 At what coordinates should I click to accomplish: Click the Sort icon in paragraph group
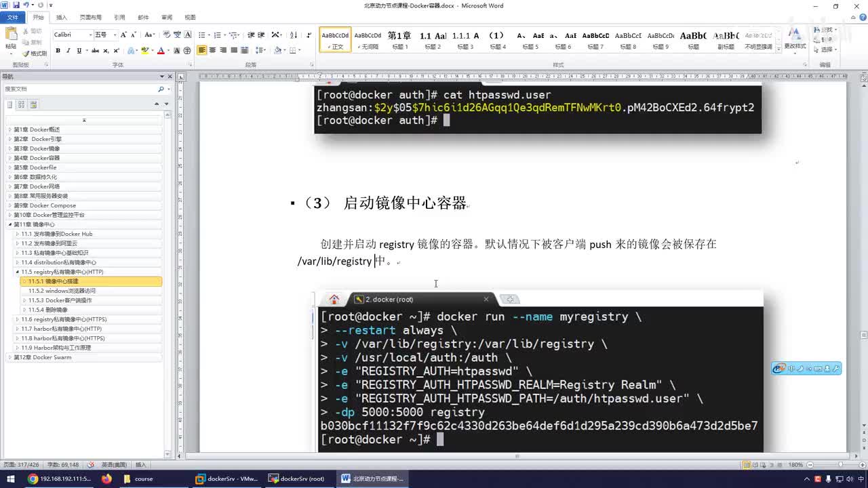pyautogui.click(x=294, y=35)
